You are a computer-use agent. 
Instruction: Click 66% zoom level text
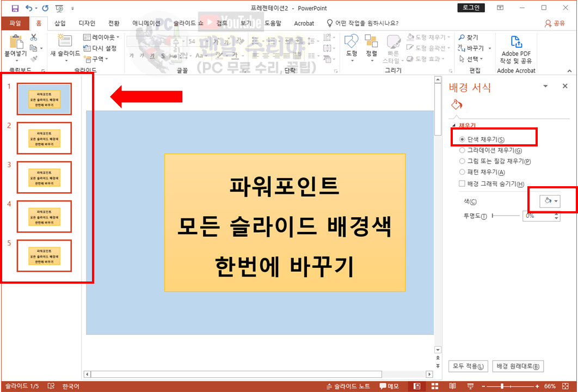(x=550, y=386)
